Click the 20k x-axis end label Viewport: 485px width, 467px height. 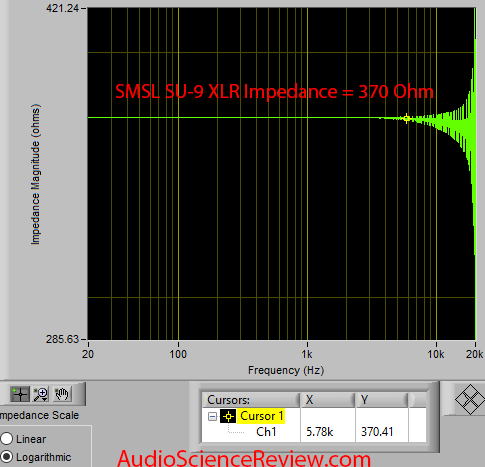pos(474,354)
